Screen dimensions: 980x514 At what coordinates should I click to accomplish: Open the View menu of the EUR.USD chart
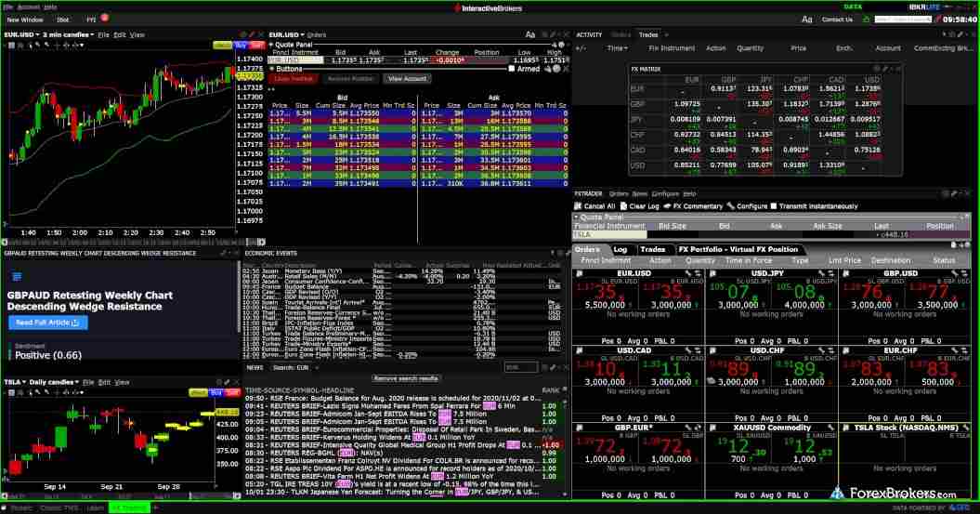click(x=137, y=35)
